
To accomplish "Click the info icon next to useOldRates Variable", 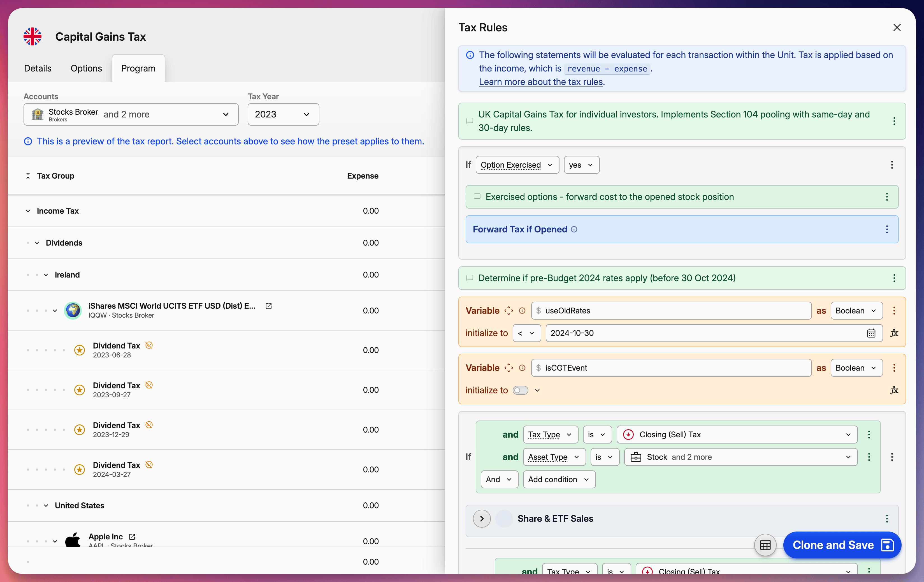I will 522,311.
